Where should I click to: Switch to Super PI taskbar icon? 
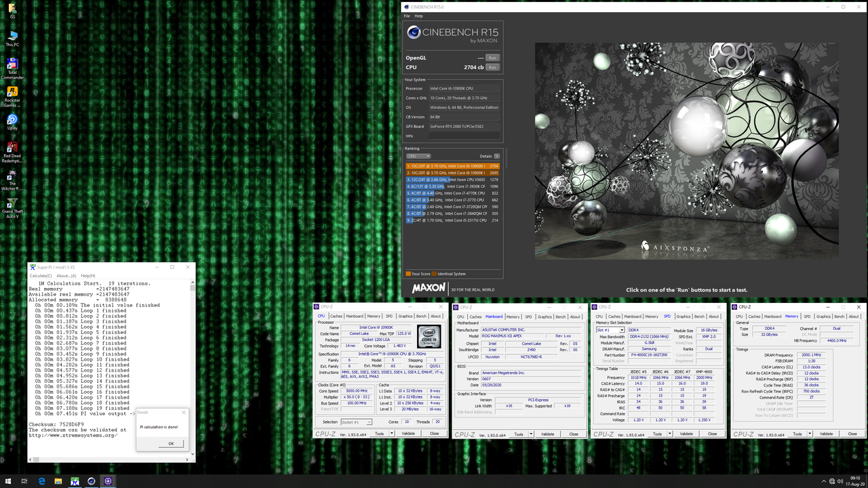[75, 481]
